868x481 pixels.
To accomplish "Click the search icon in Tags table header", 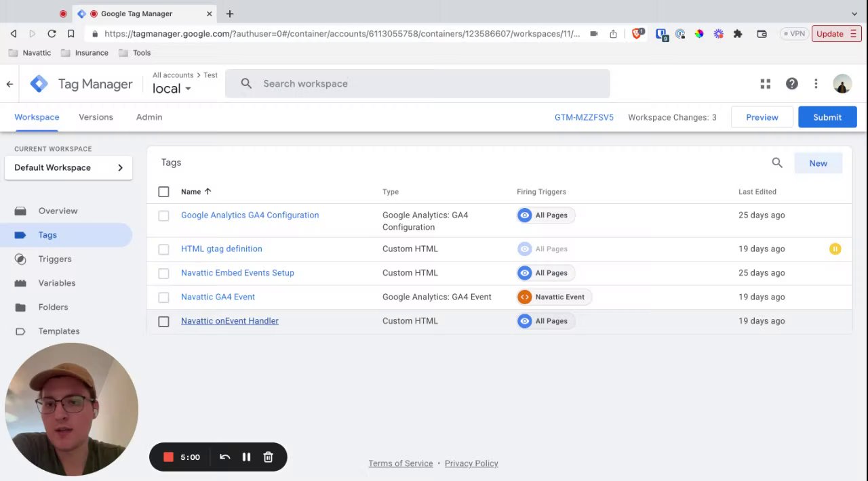I will [x=777, y=163].
